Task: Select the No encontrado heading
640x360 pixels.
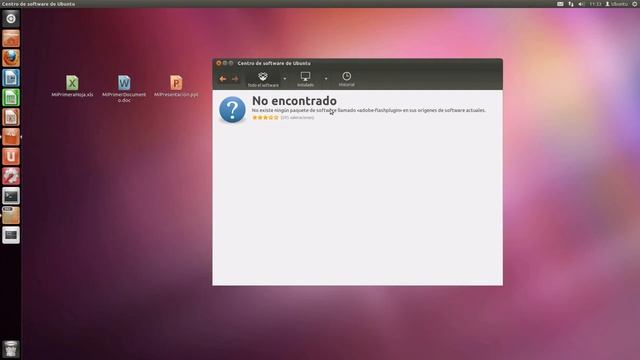Action: click(x=294, y=100)
